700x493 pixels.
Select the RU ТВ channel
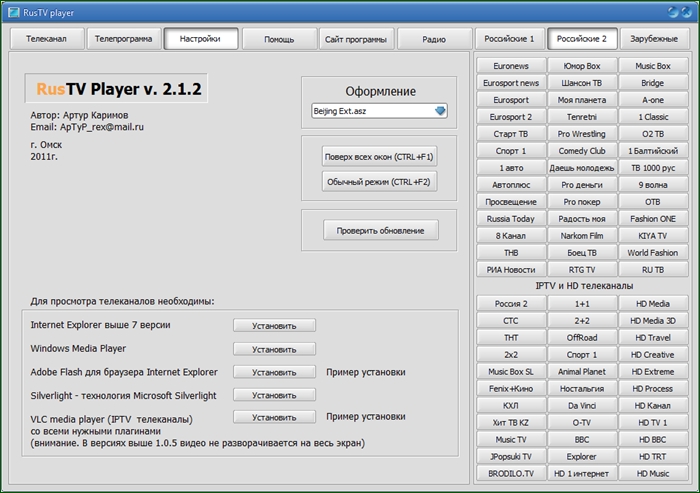(x=653, y=269)
